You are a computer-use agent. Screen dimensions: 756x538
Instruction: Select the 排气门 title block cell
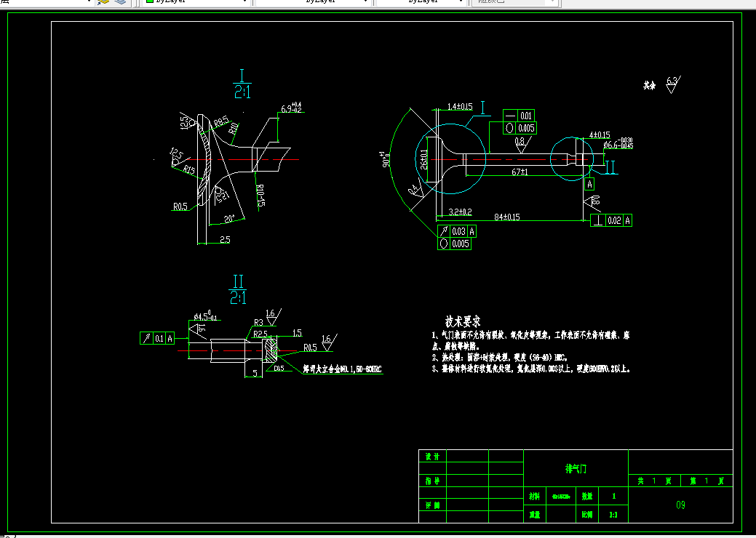point(576,468)
